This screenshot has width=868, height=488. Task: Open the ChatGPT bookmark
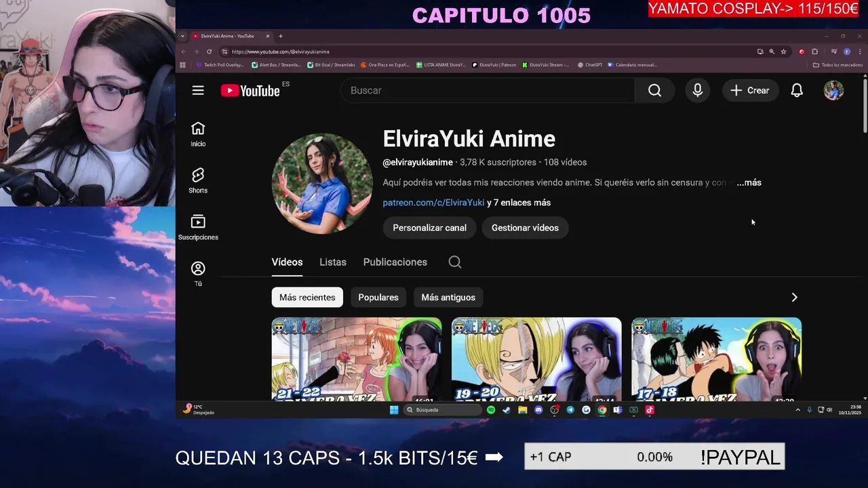589,65
